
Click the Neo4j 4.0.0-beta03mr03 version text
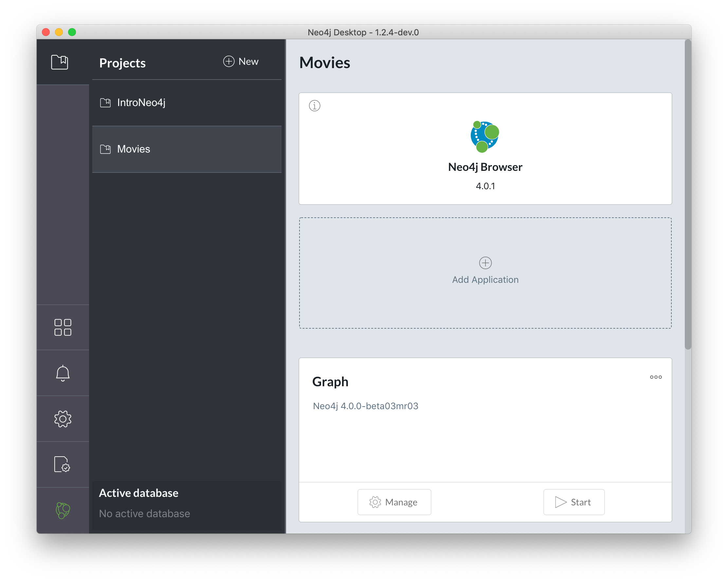click(365, 406)
